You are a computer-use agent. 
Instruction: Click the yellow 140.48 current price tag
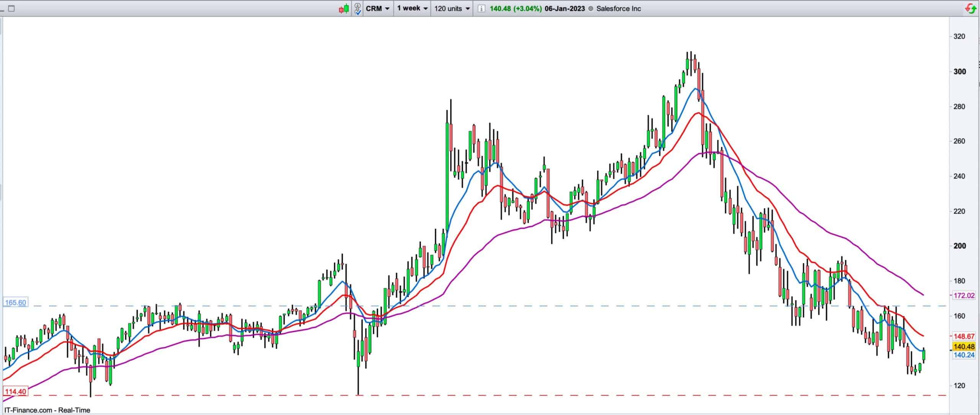point(964,347)
